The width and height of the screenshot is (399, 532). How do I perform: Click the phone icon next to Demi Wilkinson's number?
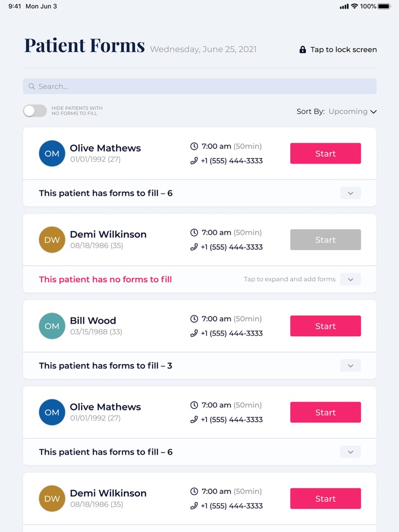coord(193,247)
